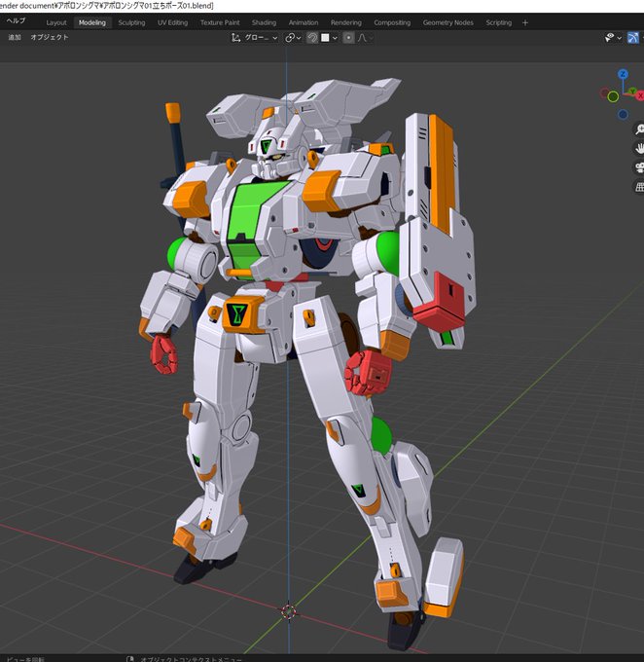The height and width of the screenshot is (662, 644).
Task: Click the blue Z axis gizmo ball
Action: [x=623, y=74]
